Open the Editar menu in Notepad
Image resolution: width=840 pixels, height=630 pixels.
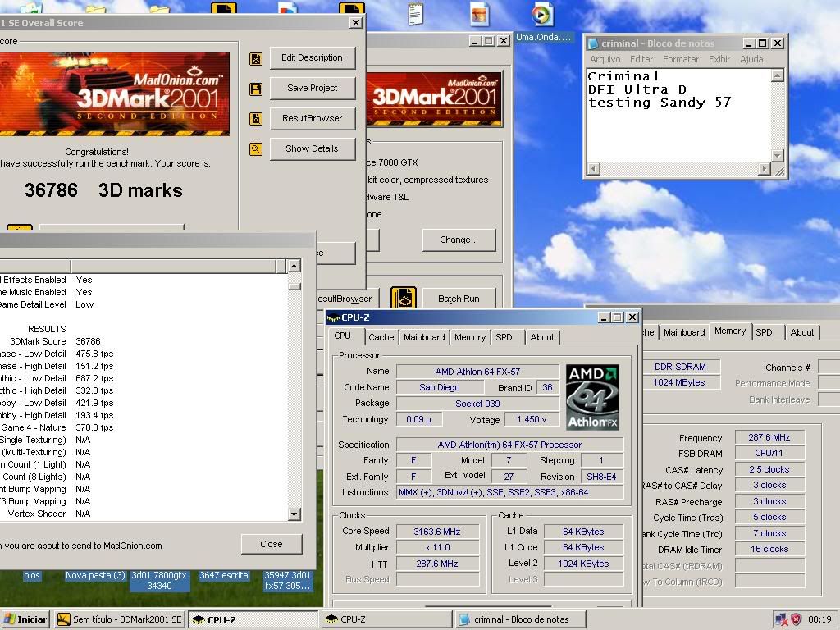(641, 59)
